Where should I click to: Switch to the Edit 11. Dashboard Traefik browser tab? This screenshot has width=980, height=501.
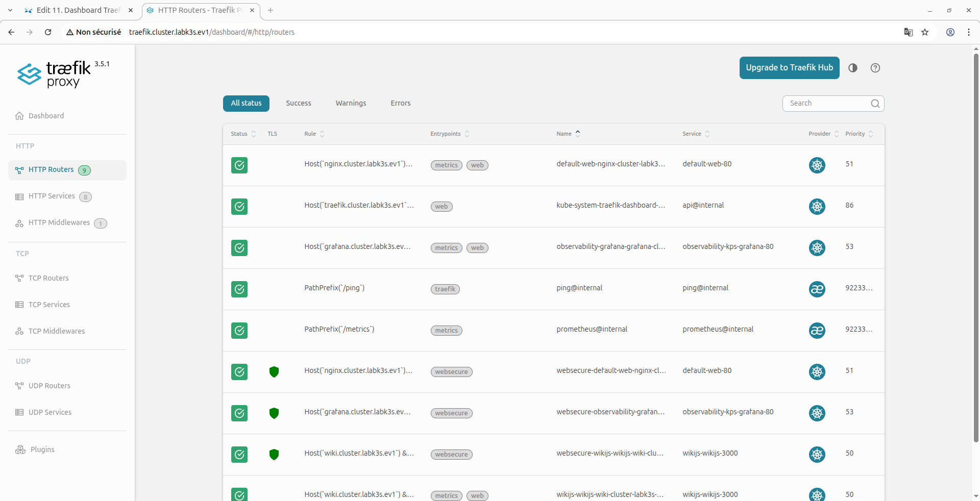pos(79,10)
